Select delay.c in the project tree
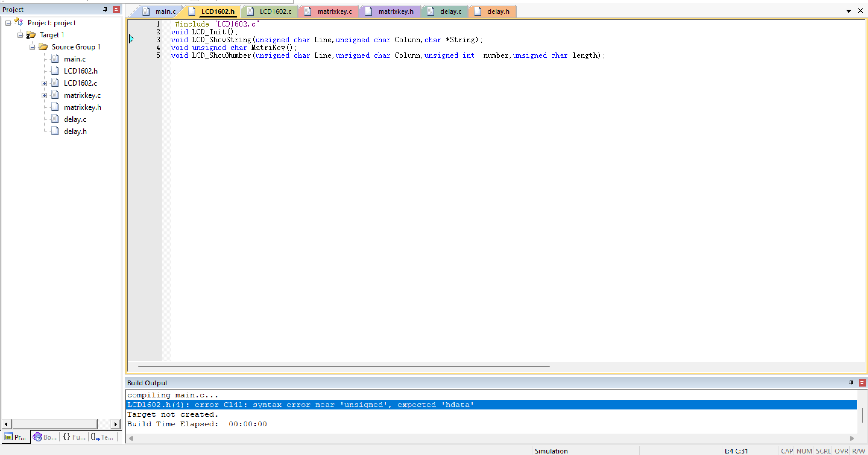Viewport: 868px width, 455px height. click(75, 120)
